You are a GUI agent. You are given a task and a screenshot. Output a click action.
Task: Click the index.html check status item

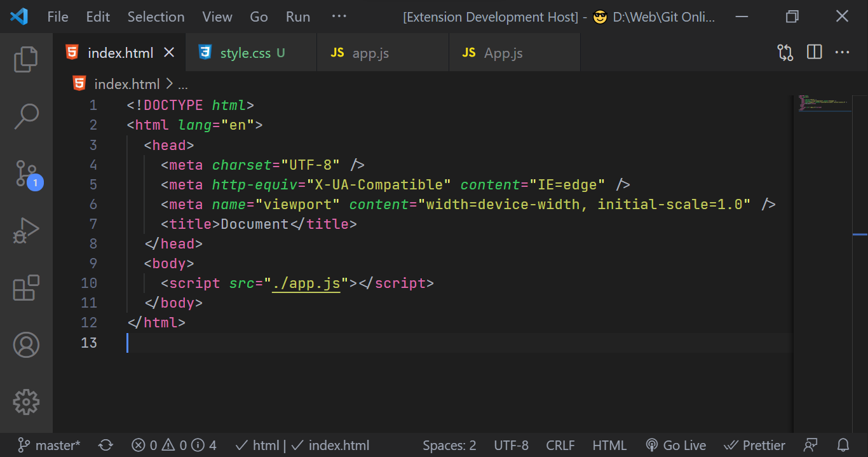[x=330, y=446]
